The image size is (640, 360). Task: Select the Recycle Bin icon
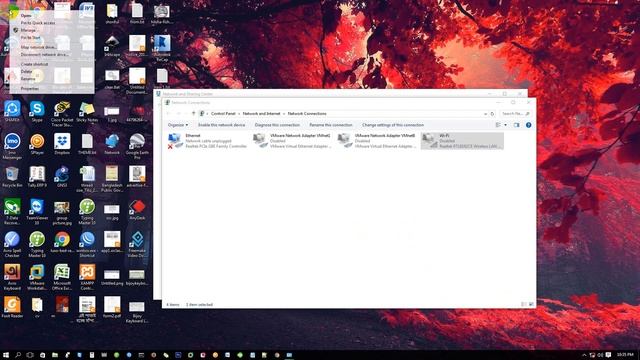tap(12, 177)
